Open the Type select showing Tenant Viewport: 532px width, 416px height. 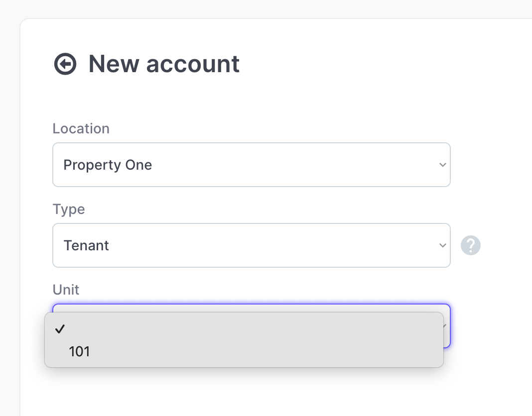click(252, 245)
